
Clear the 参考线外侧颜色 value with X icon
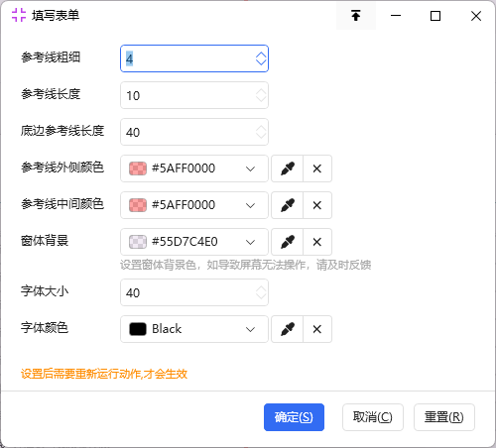[x=317, y=168]
